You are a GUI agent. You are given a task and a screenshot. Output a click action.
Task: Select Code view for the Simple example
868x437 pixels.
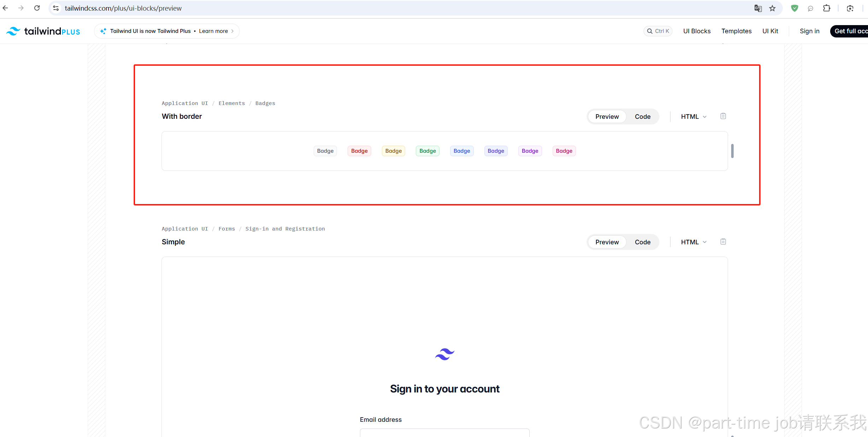pyautogui.click(x=642, y=242)
